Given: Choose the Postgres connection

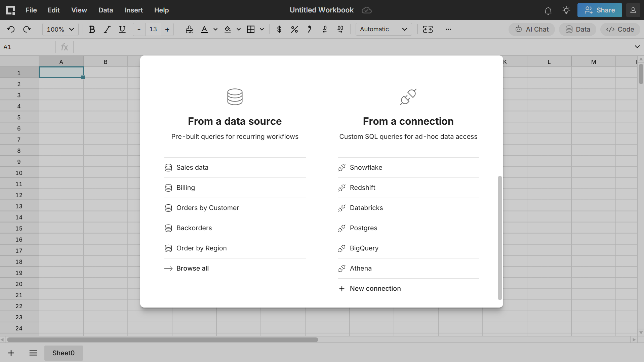Looking at the screenshot, I should [408, 228].
